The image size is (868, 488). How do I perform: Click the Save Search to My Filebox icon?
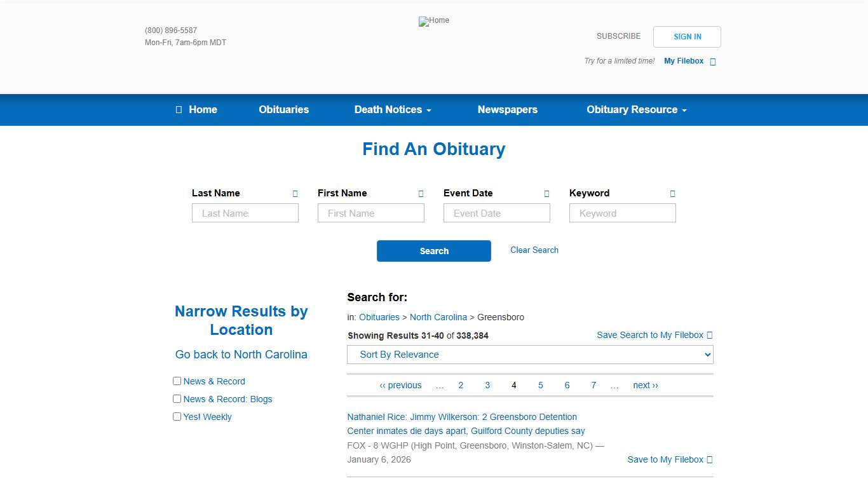[710, 335]
